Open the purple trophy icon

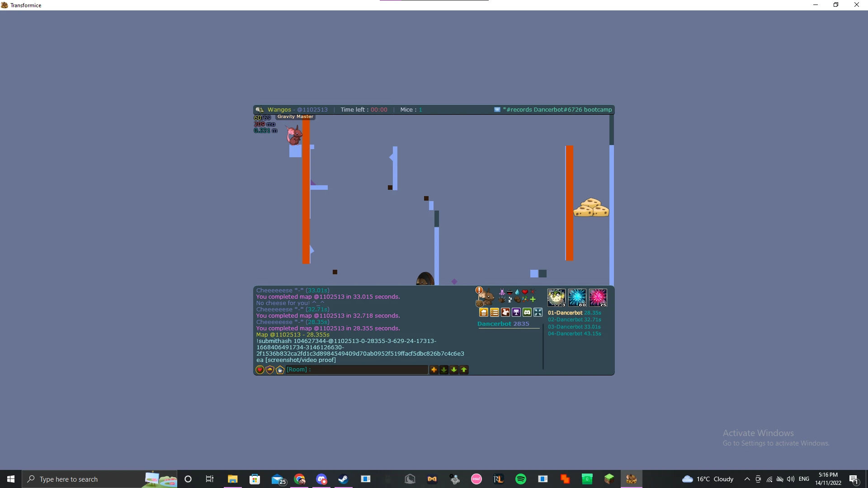[x=516, y=312]
